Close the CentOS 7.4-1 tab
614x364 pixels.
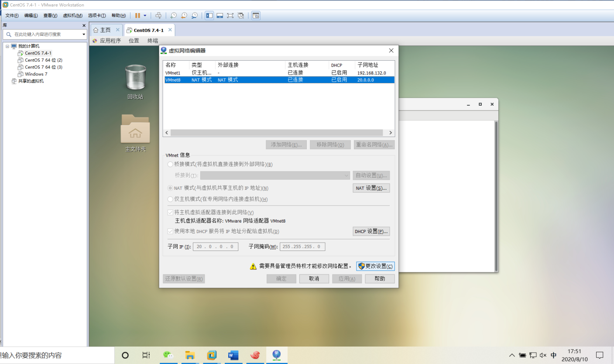pyautogui.click(x=170, y=30)
